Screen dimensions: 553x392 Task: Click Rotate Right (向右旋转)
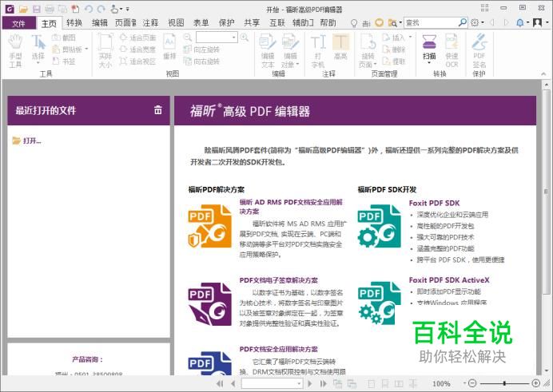[201, 61]
